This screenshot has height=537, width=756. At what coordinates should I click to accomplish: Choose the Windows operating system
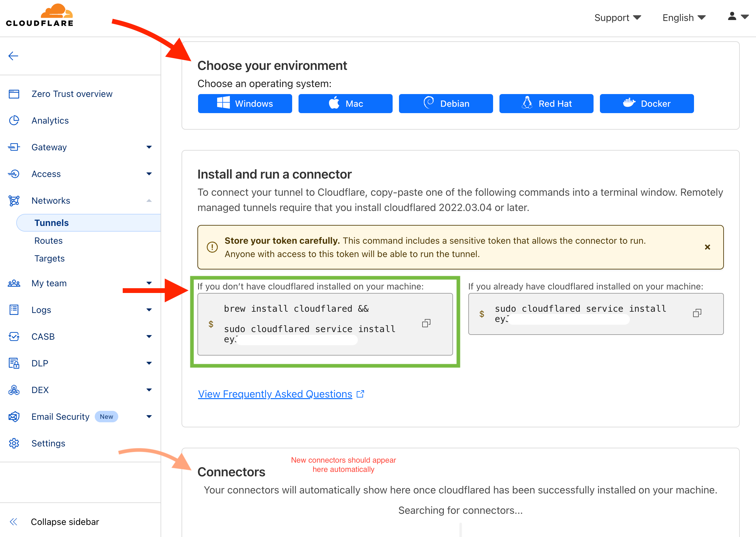pos(245,104)
